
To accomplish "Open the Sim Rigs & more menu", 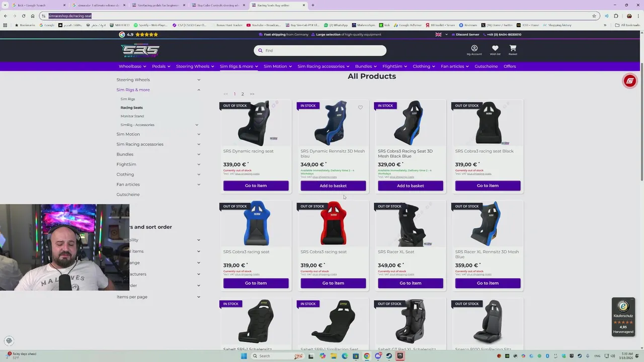I will click(x=238, y=66).
